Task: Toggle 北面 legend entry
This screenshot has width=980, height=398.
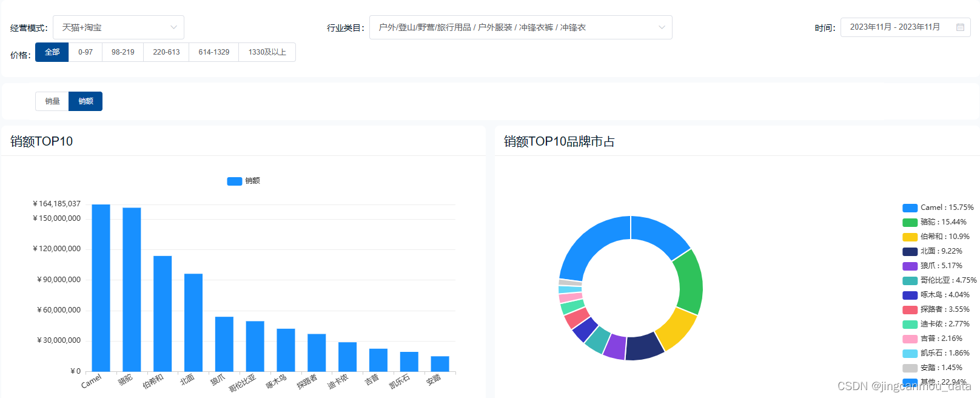Action: point(932,251)
